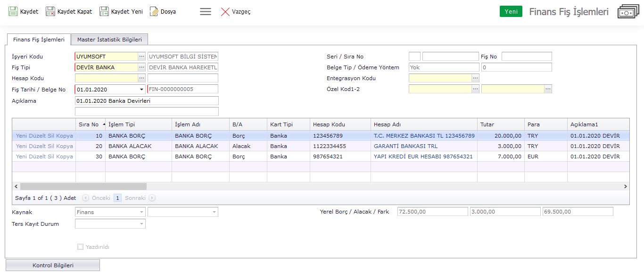Click the 20.000,00 Tutar cell
Screen dimensions: 644x272
click(501, 135)
